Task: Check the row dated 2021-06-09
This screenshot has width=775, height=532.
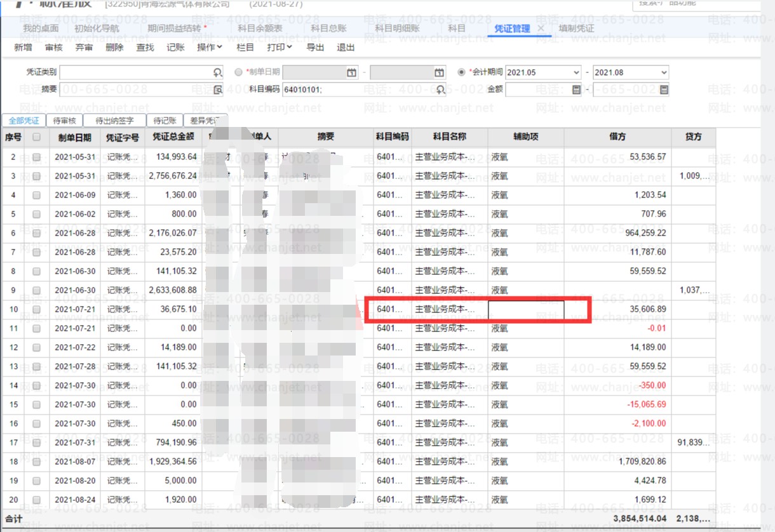Action: pyautogui.click(x=36, y=195)
